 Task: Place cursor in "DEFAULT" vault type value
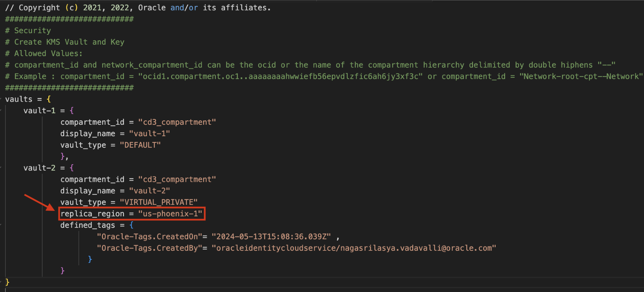[140, 145]
